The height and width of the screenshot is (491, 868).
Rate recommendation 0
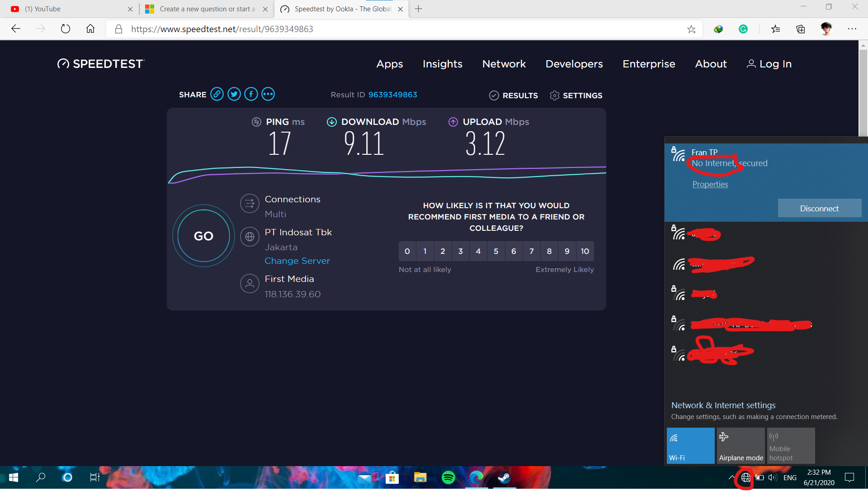(x=407, y=251)
